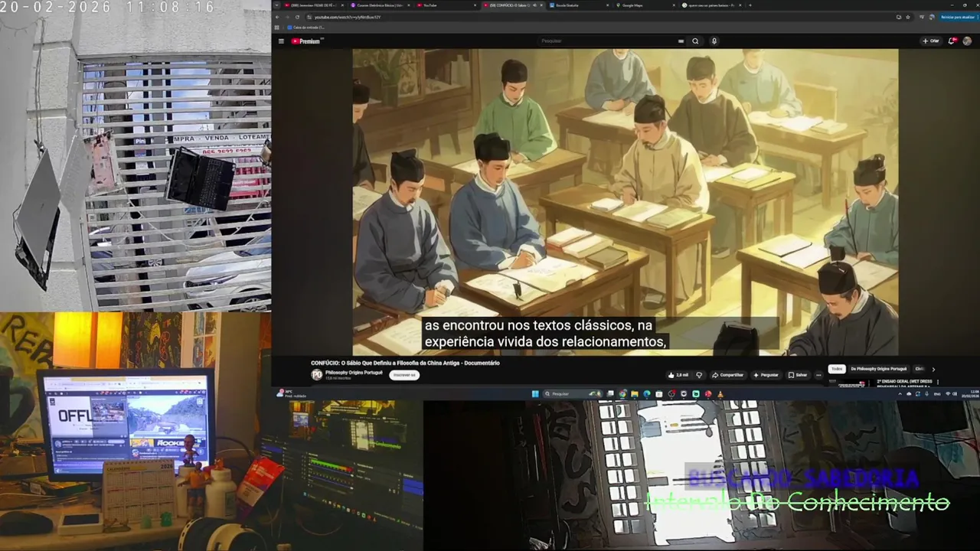Bookmark this page with star icon
Screen dimensions: 980x551
coord(909,17)
